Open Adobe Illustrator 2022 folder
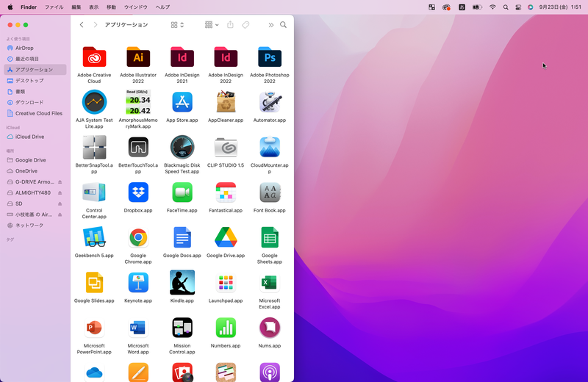588x382 pixels. pos(138,57)
